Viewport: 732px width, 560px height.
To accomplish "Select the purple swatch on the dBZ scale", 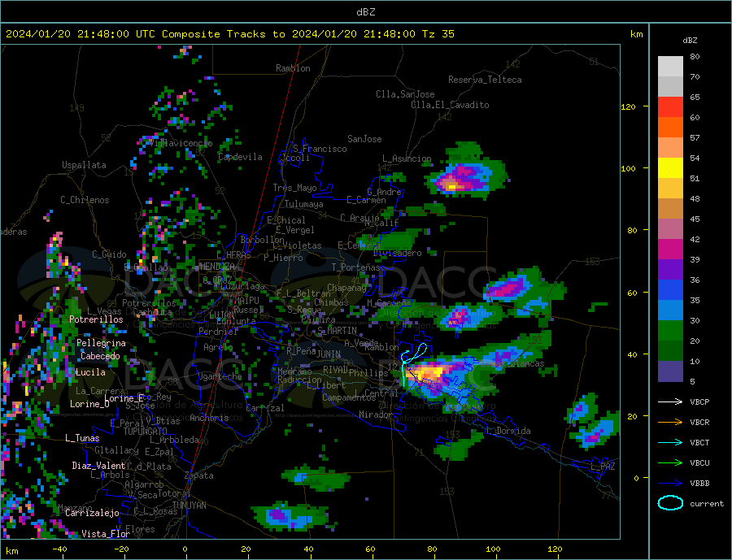I will 670,270.
